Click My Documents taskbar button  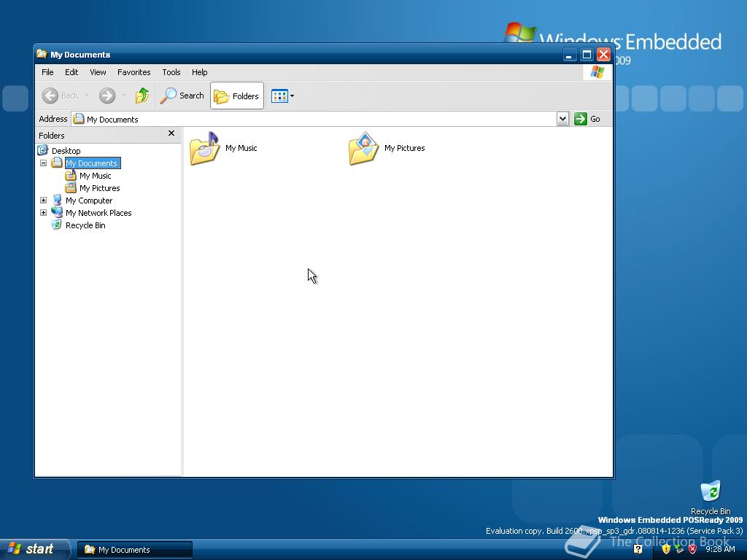(x=135, y=550)
